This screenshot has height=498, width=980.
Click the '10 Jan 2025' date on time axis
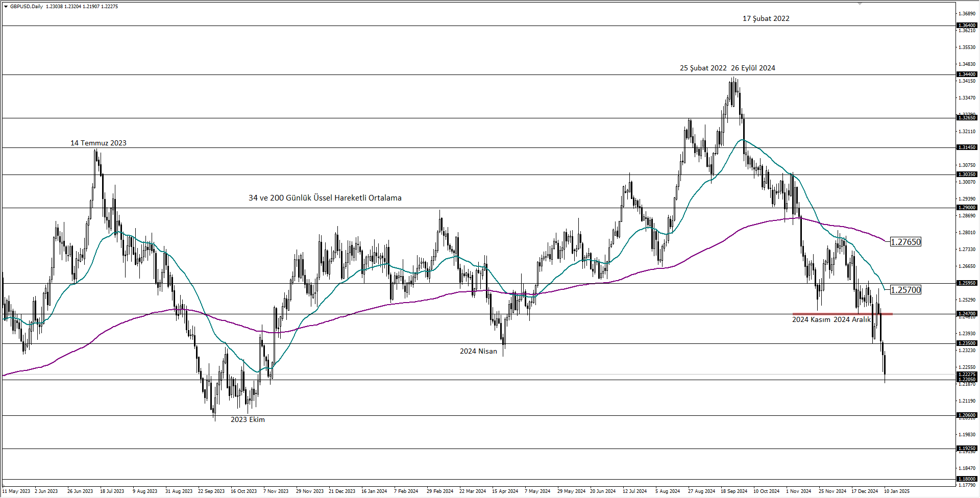point(897,491)
